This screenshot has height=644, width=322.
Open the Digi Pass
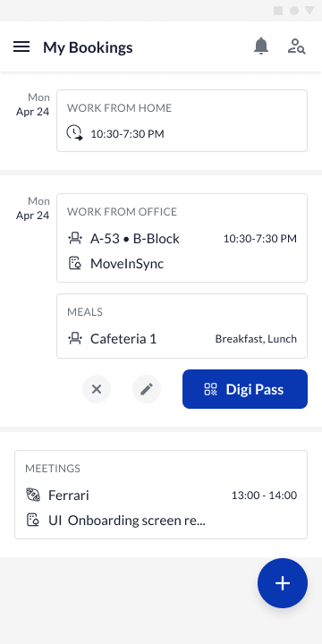click(x=245, y=389)
